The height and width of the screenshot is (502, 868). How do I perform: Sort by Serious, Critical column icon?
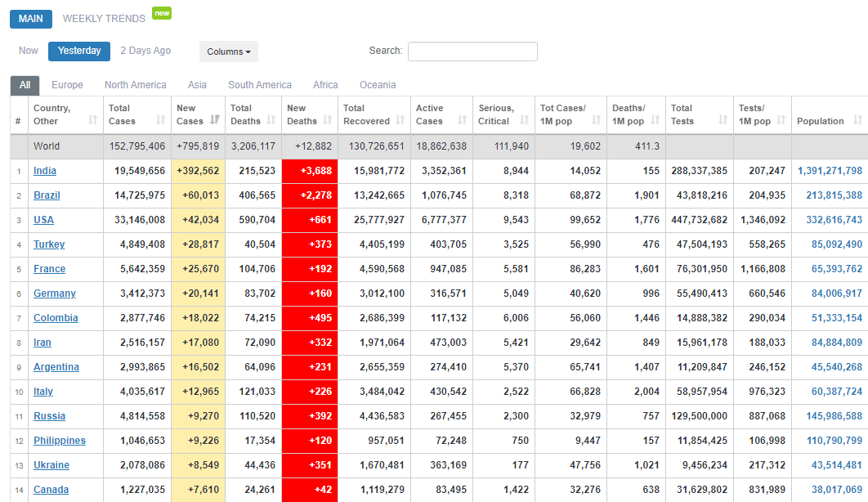pyautogui.click(x=524, y=120)
